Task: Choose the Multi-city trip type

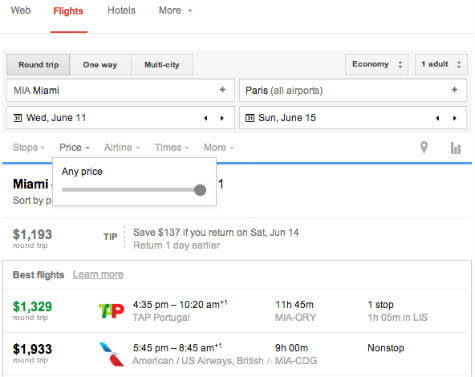Action: [162, 65]
